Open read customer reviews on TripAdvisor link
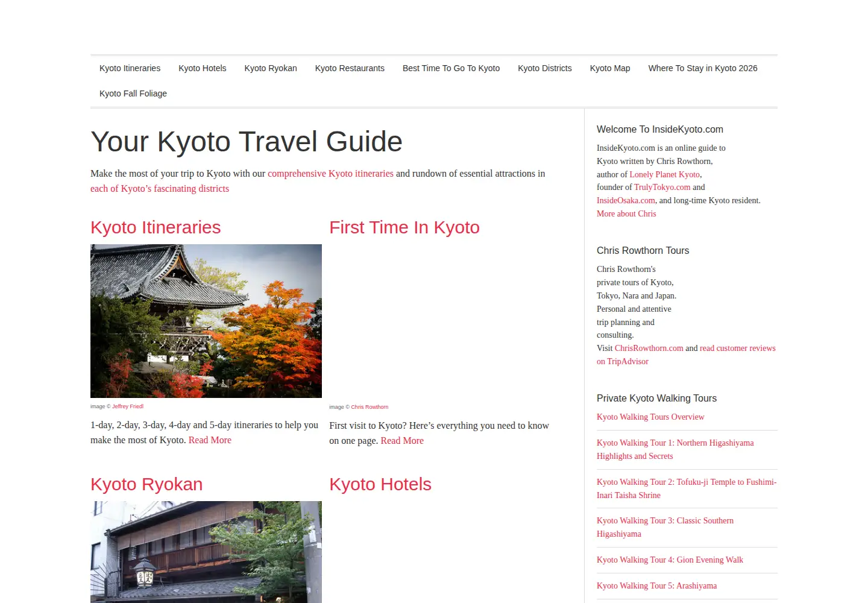The width and height of the screenshot is (868, 603). [x=686, y=355]
